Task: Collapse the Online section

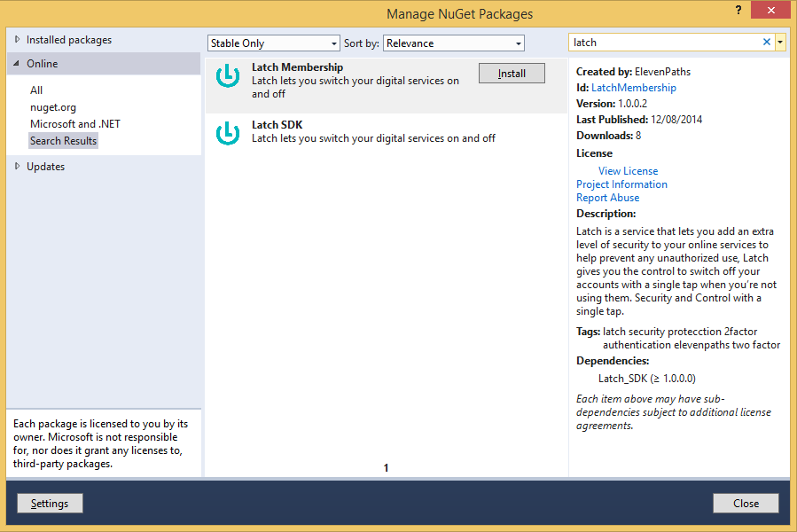Action: point(17,64)
